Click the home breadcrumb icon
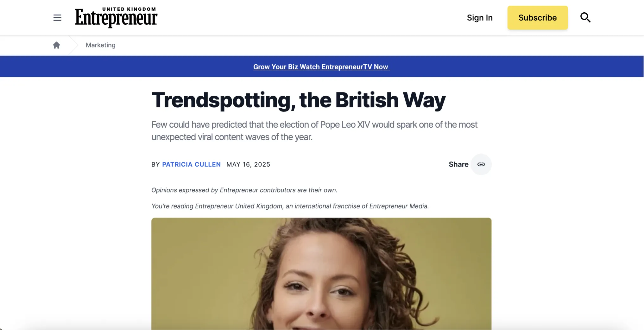 point(56,45)
